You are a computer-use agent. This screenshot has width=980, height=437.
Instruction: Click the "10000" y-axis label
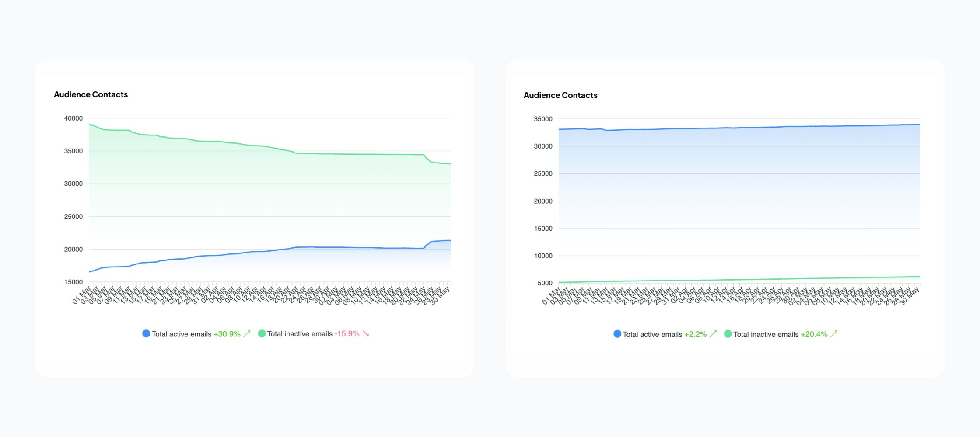pyautogui.click(x=543, y=256)
